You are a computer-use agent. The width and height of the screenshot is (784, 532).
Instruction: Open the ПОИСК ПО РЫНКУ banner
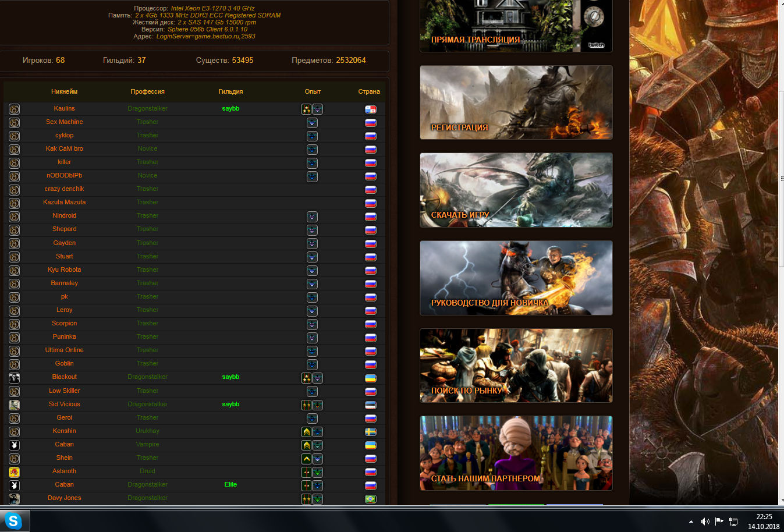click(516, 366)
